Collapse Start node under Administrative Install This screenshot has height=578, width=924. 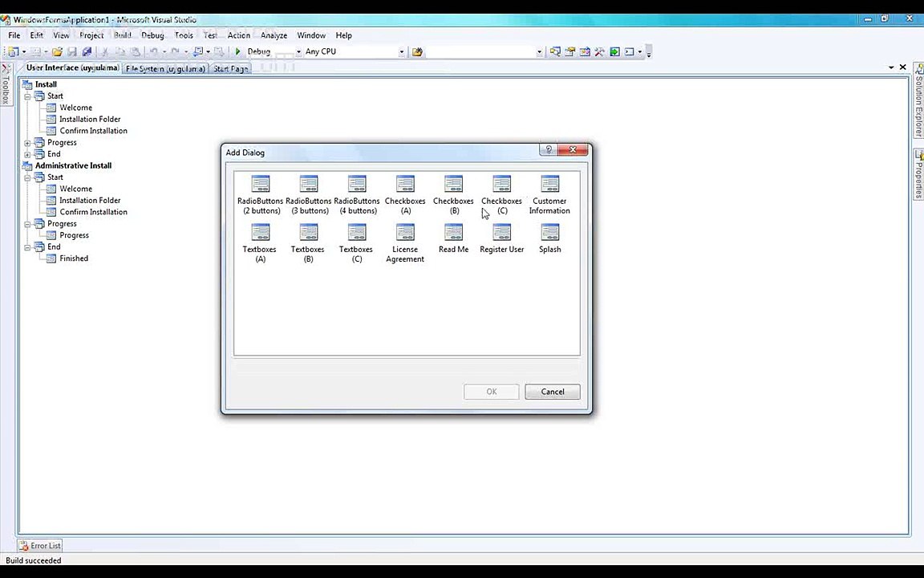point(27,177)
